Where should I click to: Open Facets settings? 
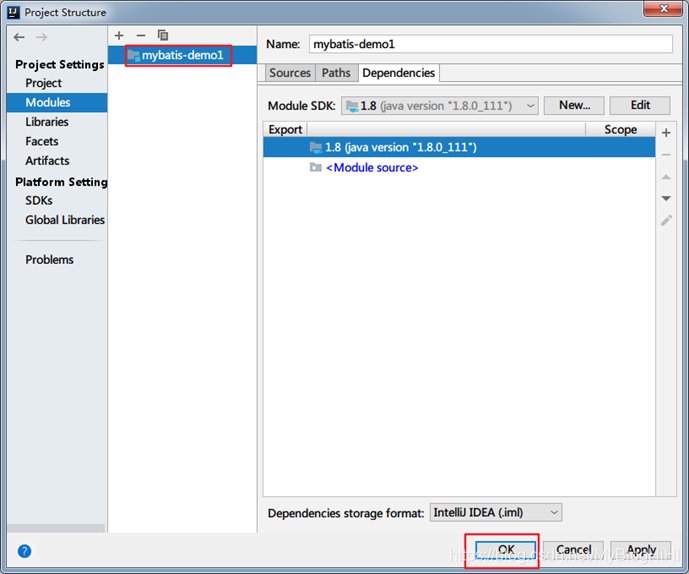[x=42, y=141]
